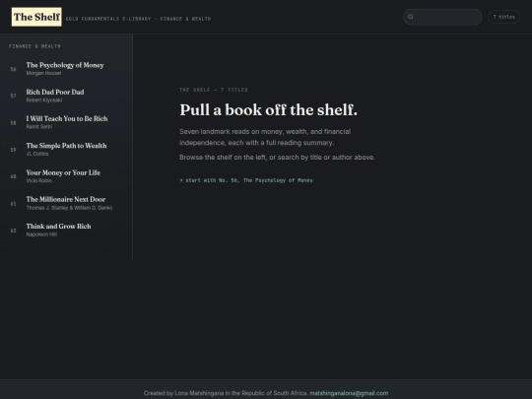Viewport: 532px width, 399px height.
Task: Click book number 56 label
Action: coord(13,69)
